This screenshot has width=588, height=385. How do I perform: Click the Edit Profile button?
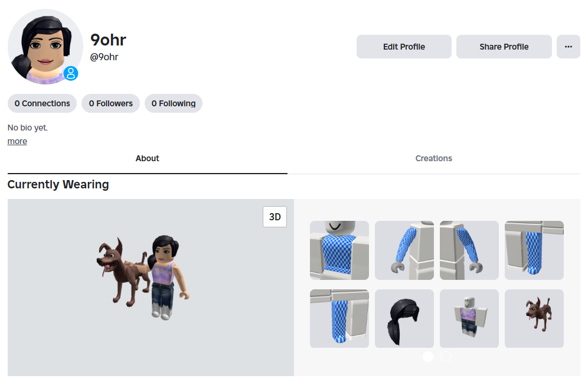pyautogui.click(x=404, y=47)
